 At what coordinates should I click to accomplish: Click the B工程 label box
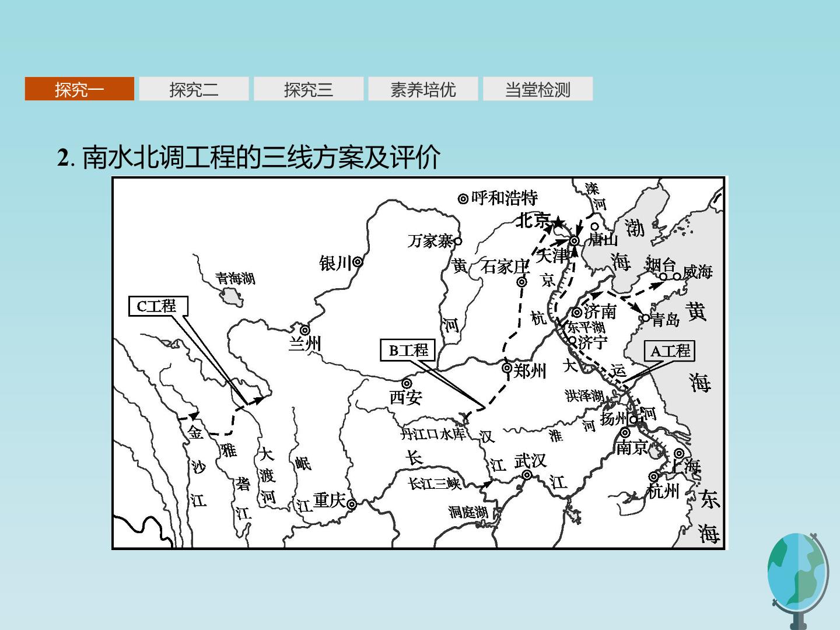(408, 350)
